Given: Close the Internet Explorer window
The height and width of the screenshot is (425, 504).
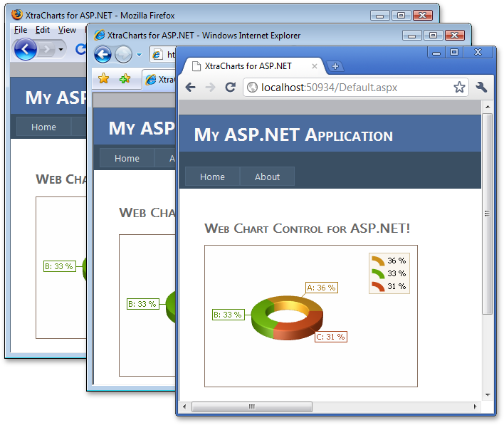Looking at the screenshot, I should [x=454, y=35].
